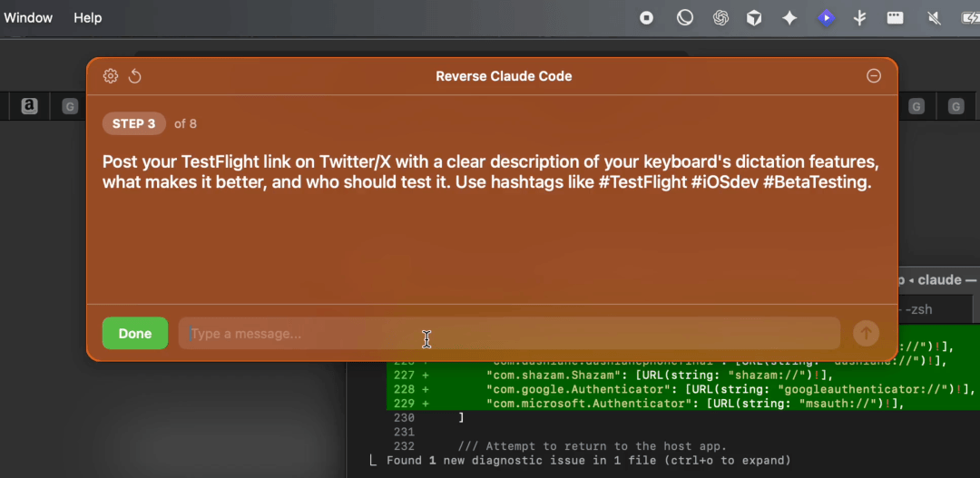Open the purple play diamond menu bar icon
This screenshot has height=478, width=980.
pos(826,18)
